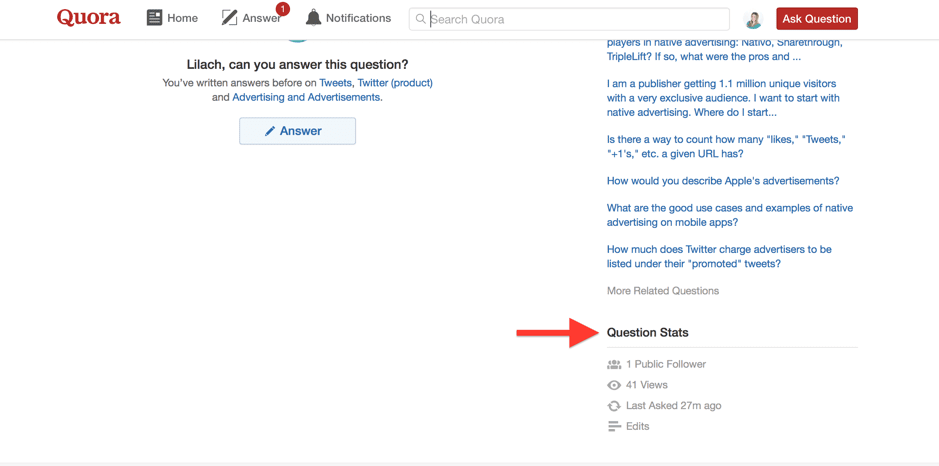Open Edits log in Question Stats

(637, 427)
